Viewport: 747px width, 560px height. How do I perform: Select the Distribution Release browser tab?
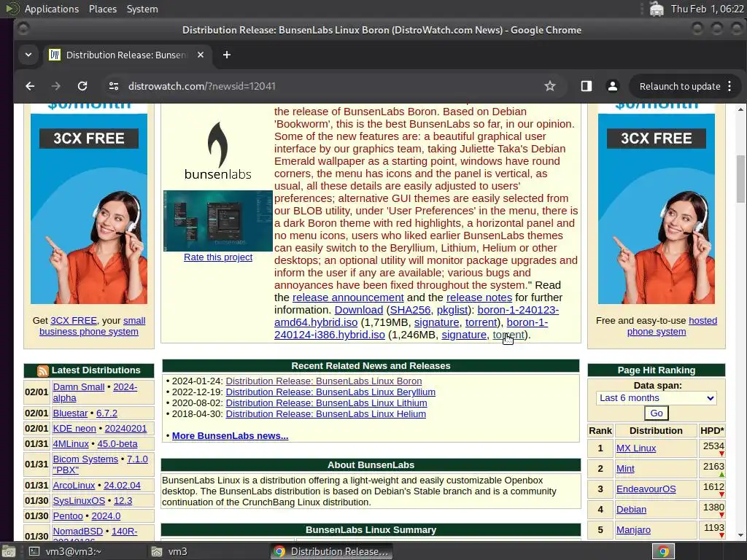coord(126,55)
